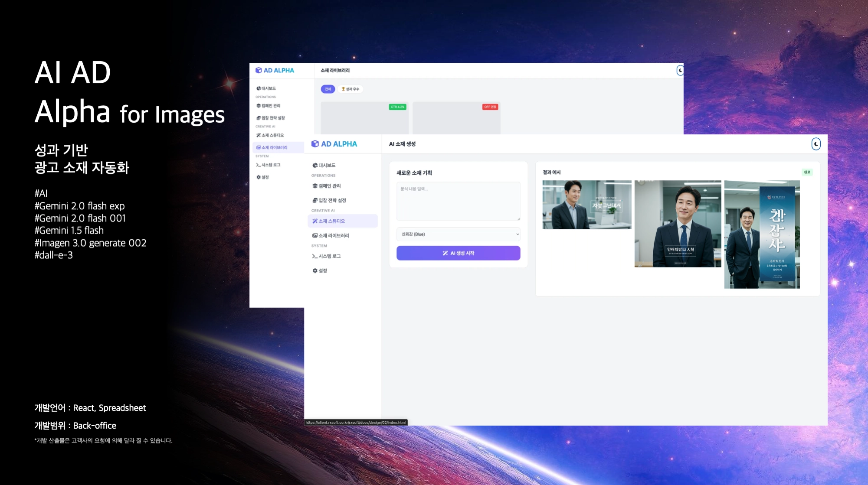Image resolution: width=868 pixels, height=485 pixels.
Task: Open 소재 라이브러리 in front sidebar
Action: tap(333, 235)
